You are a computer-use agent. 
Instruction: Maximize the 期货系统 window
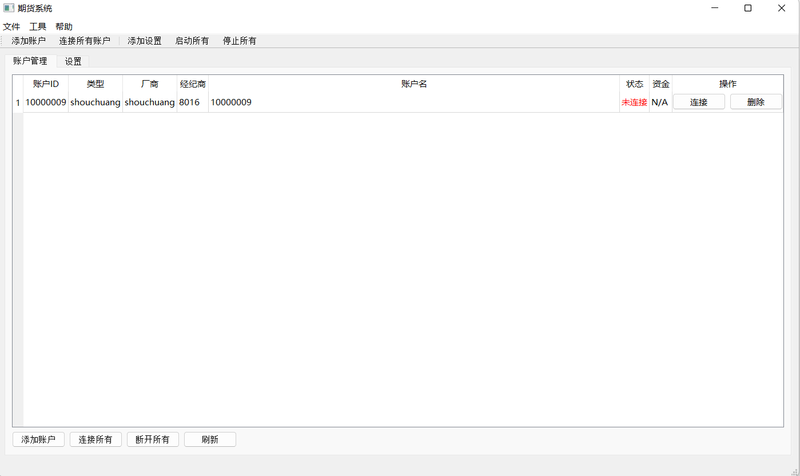point(748,8)
